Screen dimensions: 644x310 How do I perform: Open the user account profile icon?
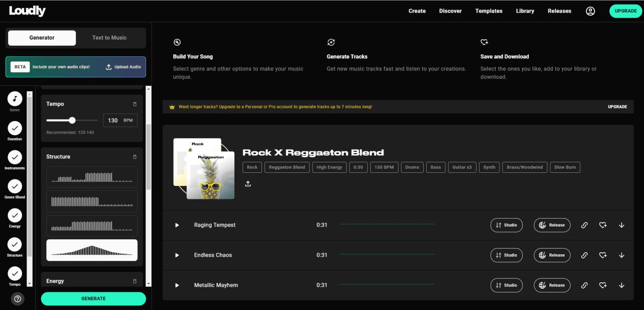point(590,11)
